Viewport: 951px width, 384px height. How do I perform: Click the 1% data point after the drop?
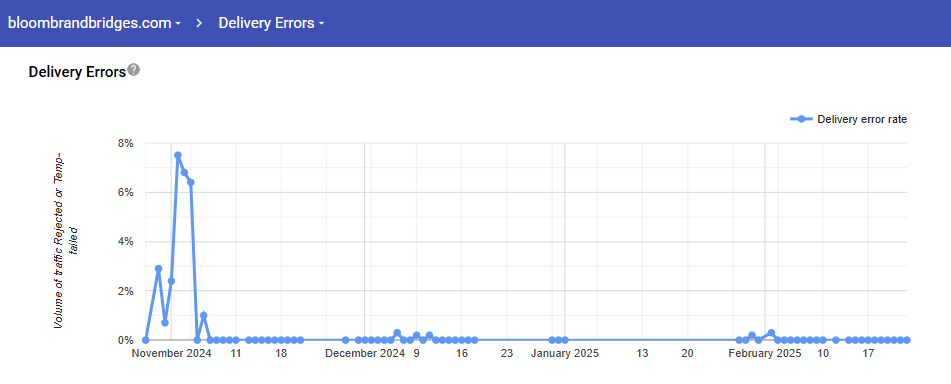[x=204, y=315]
